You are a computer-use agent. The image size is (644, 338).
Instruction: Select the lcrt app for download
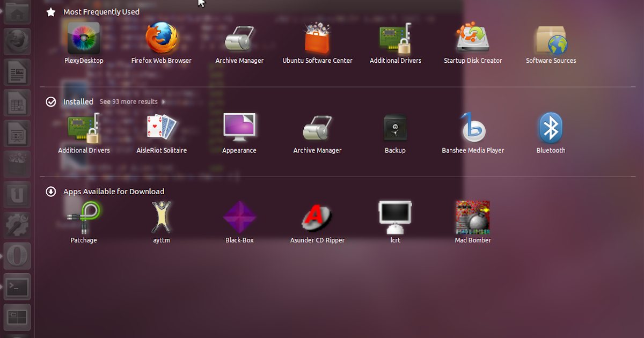coord(396,223)
